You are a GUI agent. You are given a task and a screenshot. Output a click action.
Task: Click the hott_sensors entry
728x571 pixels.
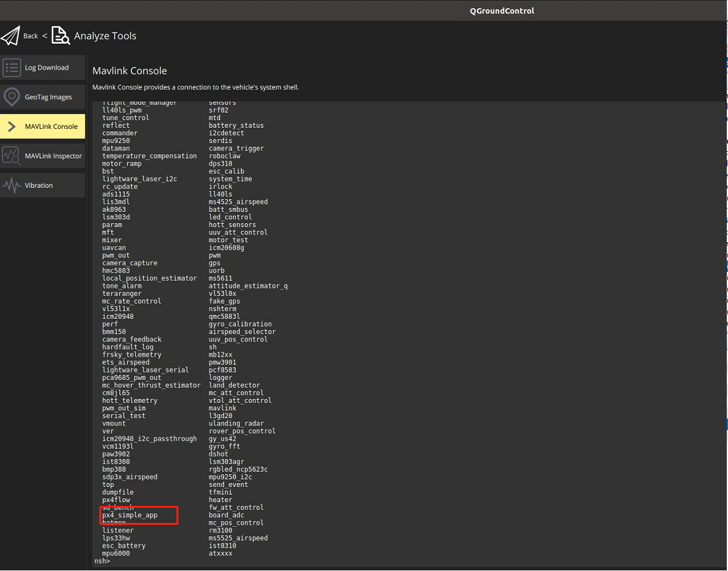233,224
